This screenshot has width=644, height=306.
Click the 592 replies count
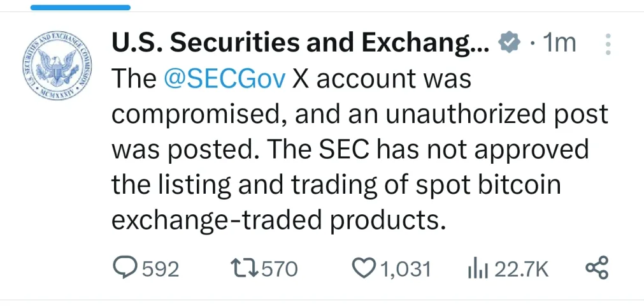(x=161, y=270)
